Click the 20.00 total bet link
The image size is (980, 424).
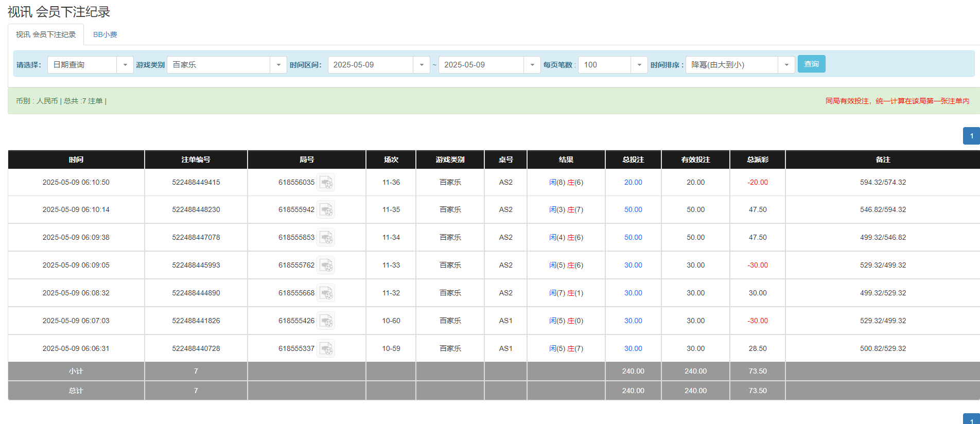[633, 183]
